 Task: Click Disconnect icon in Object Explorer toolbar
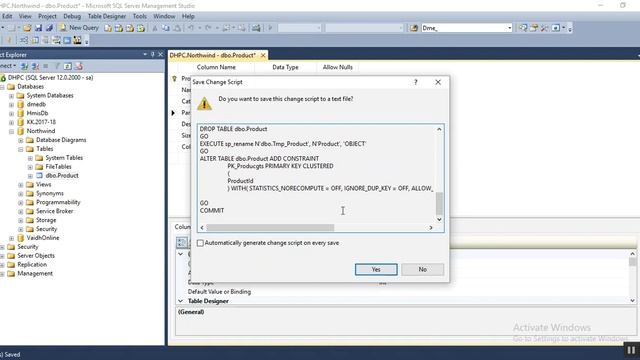point(35,66)
